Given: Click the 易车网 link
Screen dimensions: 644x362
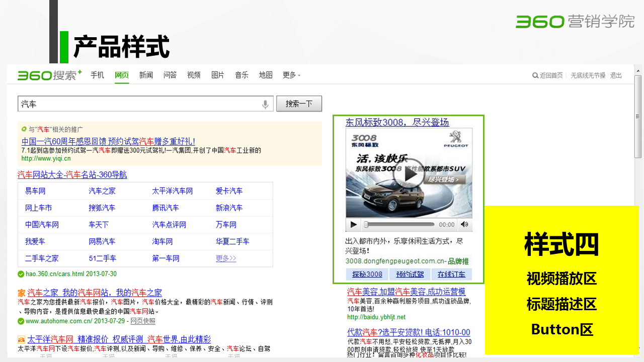Looking at the screenshot, I should click(35, 191).
